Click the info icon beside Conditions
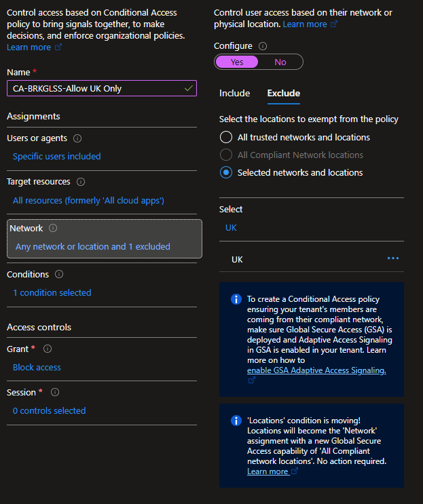This screenshot has width=423, height=504. [x=59, y=274]
